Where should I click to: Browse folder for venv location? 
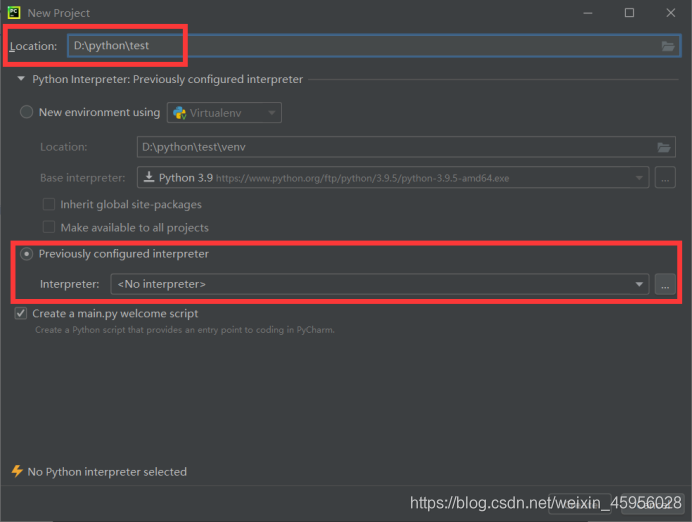tap(664, 147)
